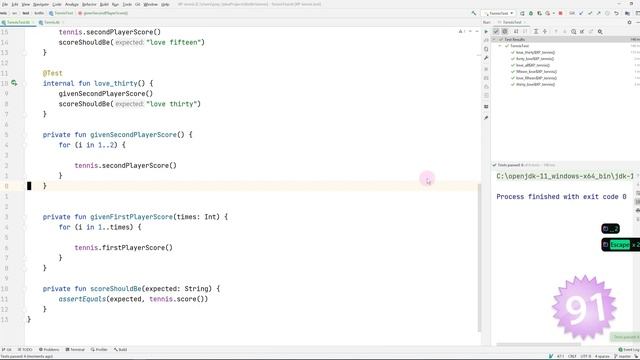This screenshot has height=360, width=640.
Task: Open the Code menu
Action: pyautogui.click(x=57, y=4)
